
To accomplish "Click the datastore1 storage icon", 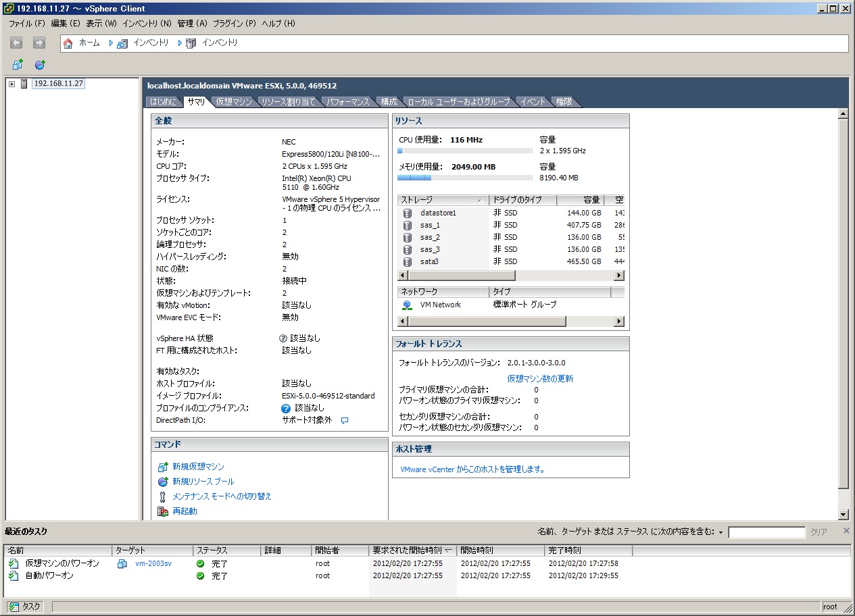I will [x=407, y=213].
